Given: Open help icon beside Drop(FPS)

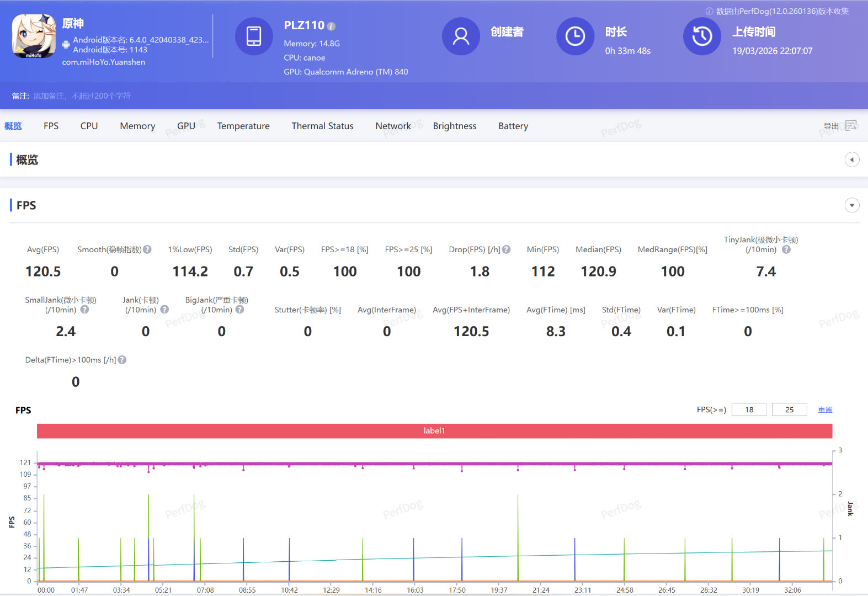Looking at the screenshot, I should coord(506,249).
